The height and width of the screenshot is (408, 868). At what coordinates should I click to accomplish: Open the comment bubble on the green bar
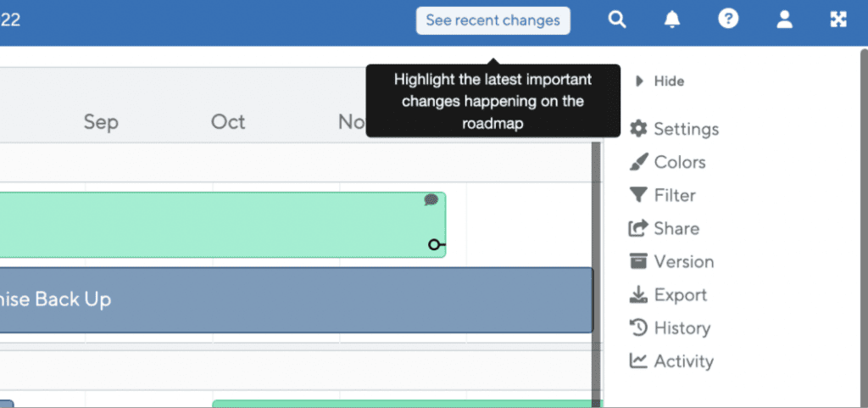[x=431, y=200]
